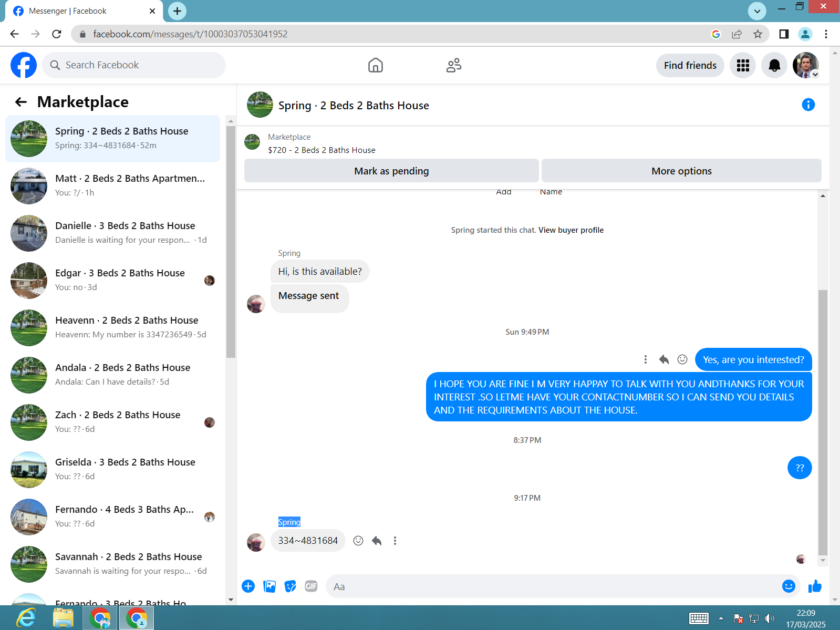Screen dimensions: 840x630
Task: Open the Facebook menu grid icon
Action: [743, 65]
